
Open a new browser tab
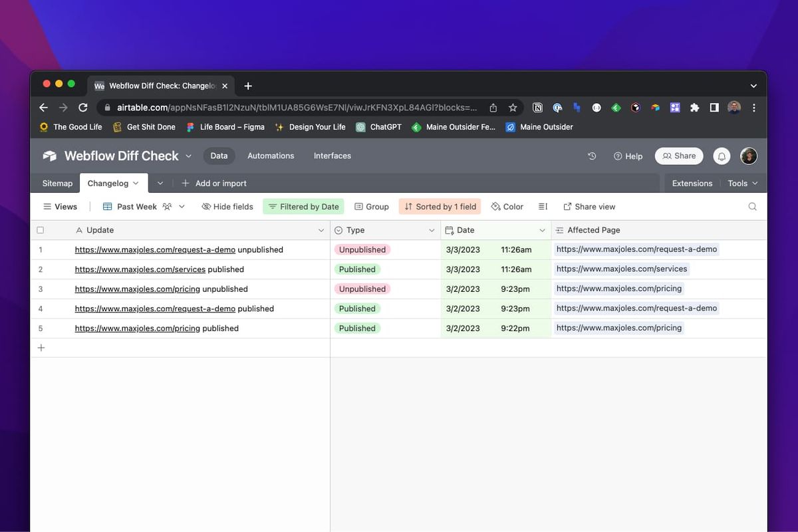pos(248,86)
